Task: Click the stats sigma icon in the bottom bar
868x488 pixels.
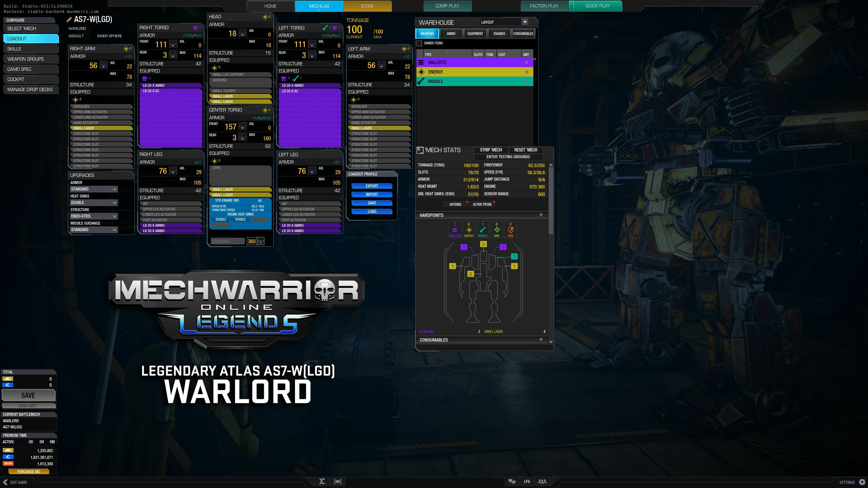Action: (322, 481)
